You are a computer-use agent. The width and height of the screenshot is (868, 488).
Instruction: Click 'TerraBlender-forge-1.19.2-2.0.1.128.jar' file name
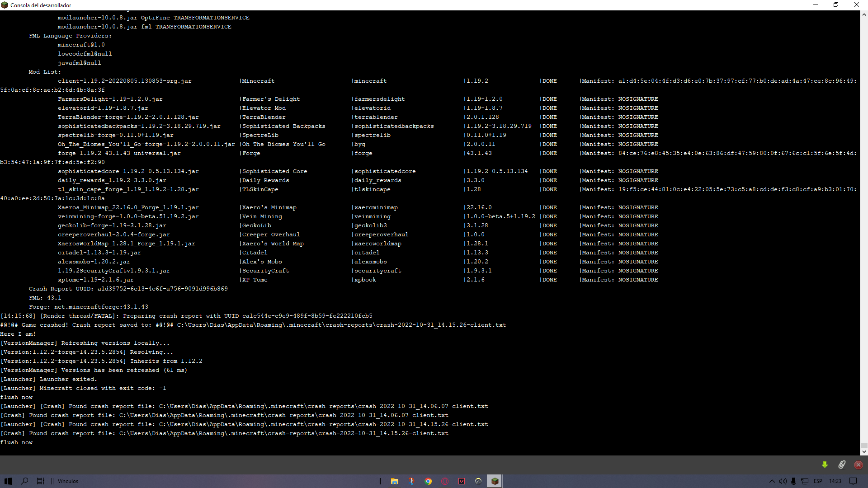click(x=128, y=117)
